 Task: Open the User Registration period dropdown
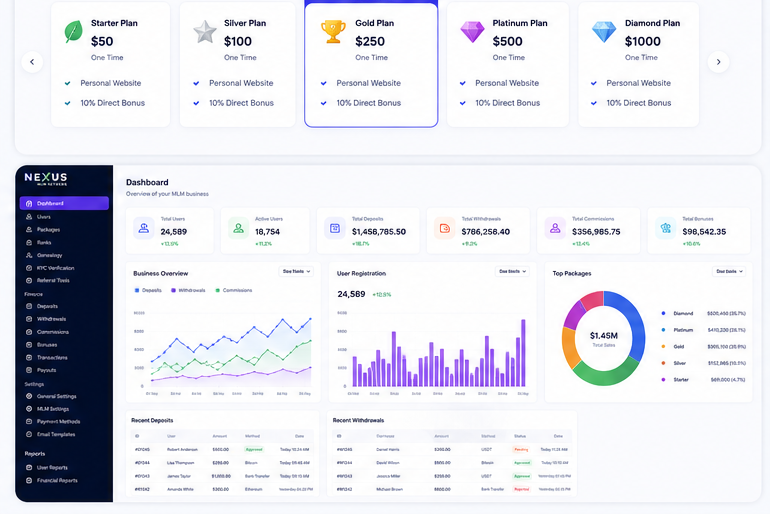512,271
